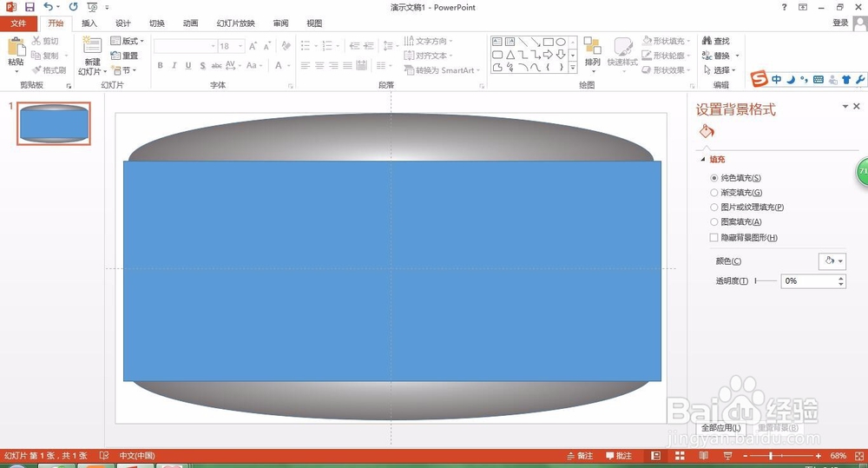Click 全部应用 apply to all button

[x=720, y=427]
